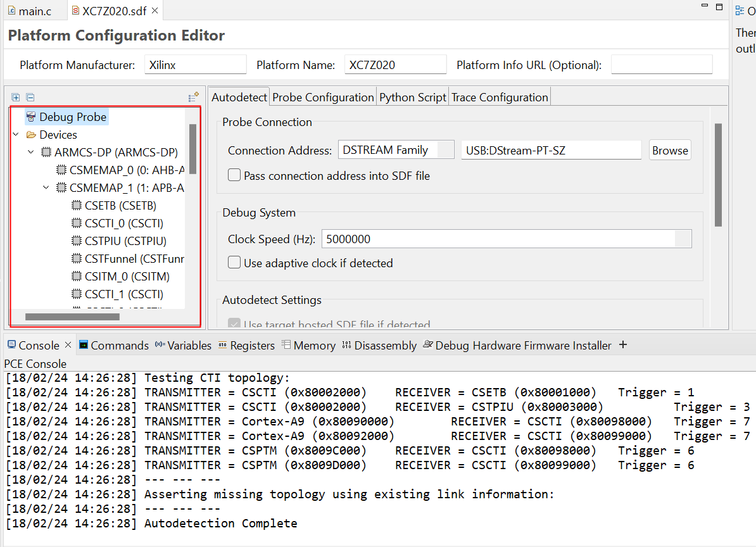Click the CSTPIU device chip icon
Viewport: 756px width, 547px height.
pyautogui.click(x=77, y=241)
